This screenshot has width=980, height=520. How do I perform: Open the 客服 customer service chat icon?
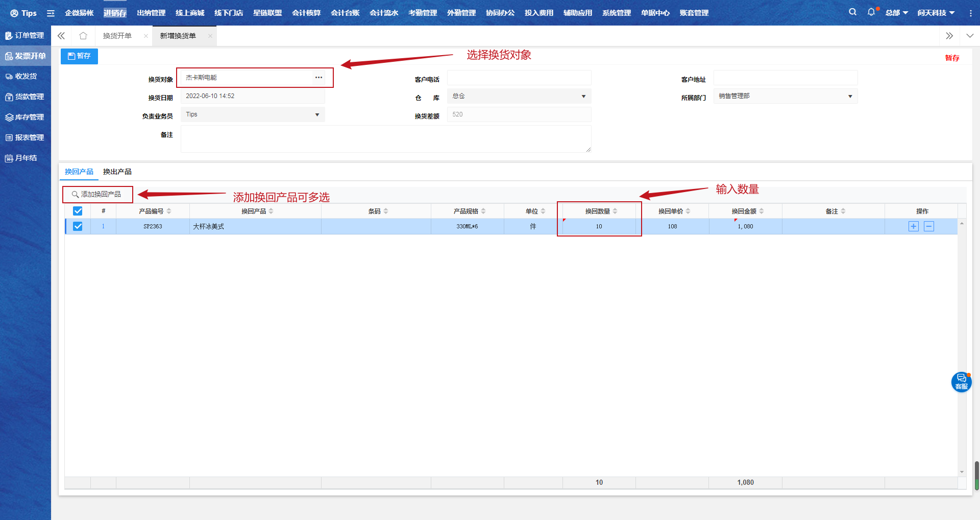point(961,382)
